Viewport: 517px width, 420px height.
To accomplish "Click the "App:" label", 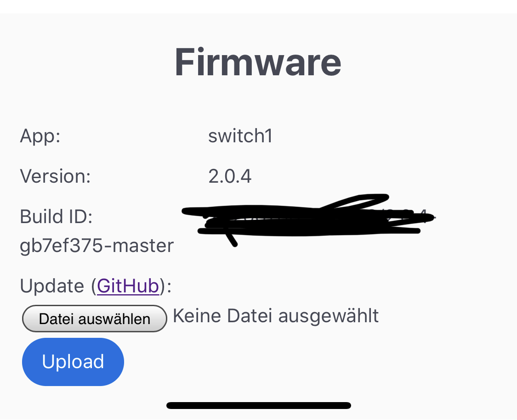I will tap(40, 136).
